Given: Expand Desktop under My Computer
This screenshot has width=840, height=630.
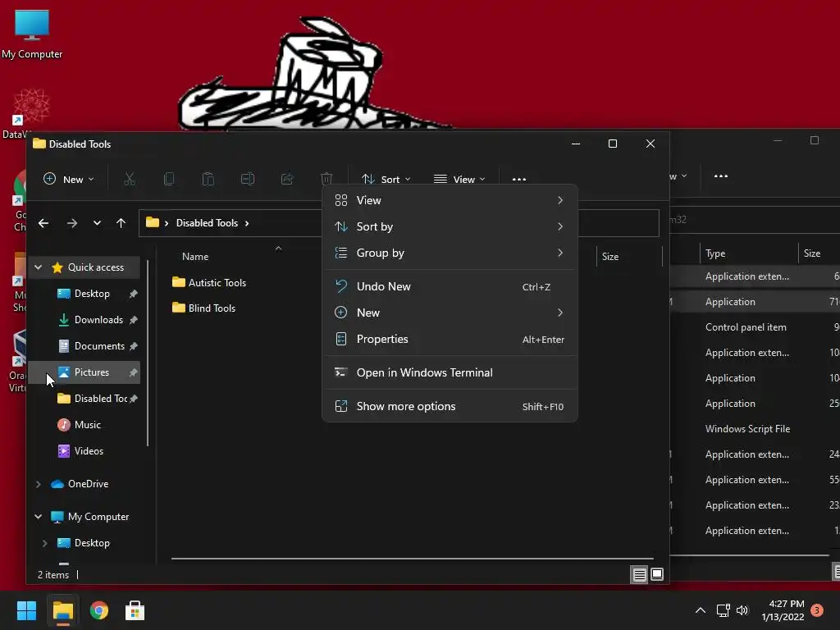Looking at the screenshot, I should 45,543.
